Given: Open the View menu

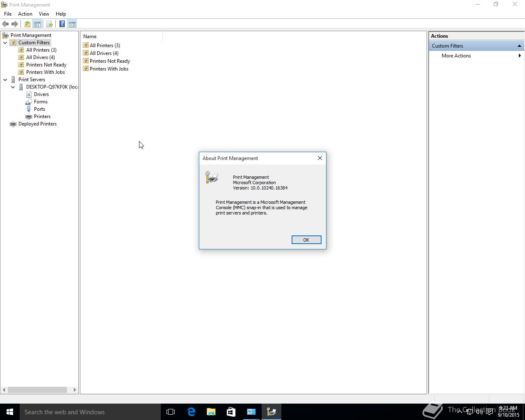Looking at the screenshot, I should click(x=44, y=14).
